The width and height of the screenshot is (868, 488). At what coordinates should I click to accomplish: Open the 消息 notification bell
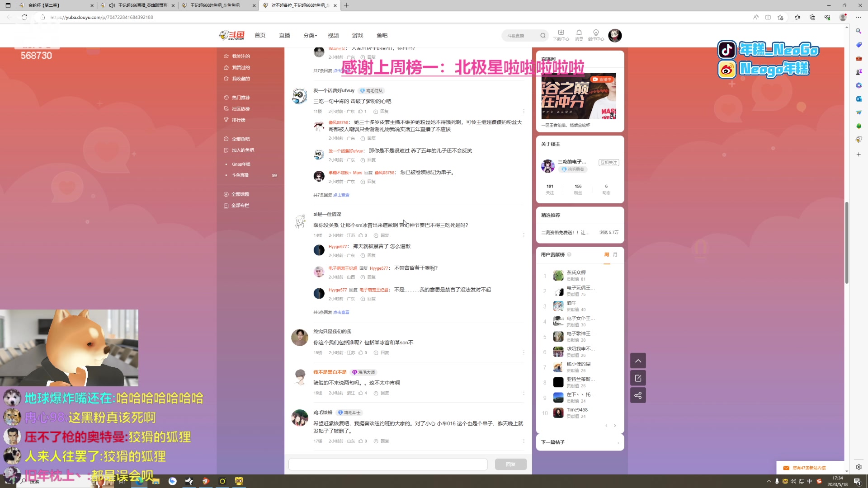[x=579, y=35]
